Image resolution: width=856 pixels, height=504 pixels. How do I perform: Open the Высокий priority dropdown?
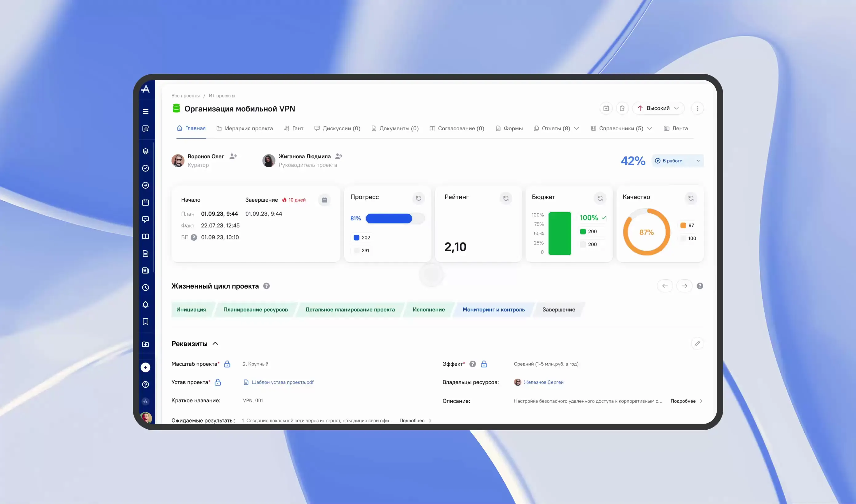click(x=658, y=108)
